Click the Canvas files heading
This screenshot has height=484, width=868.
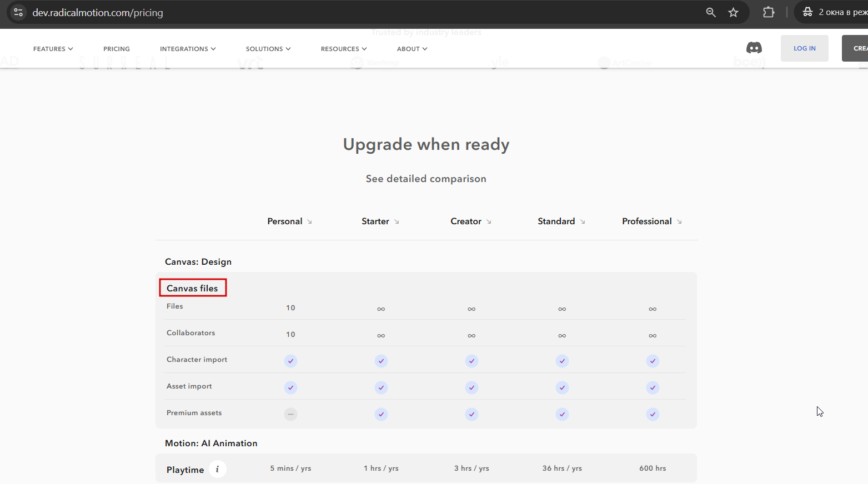[192, 288]
